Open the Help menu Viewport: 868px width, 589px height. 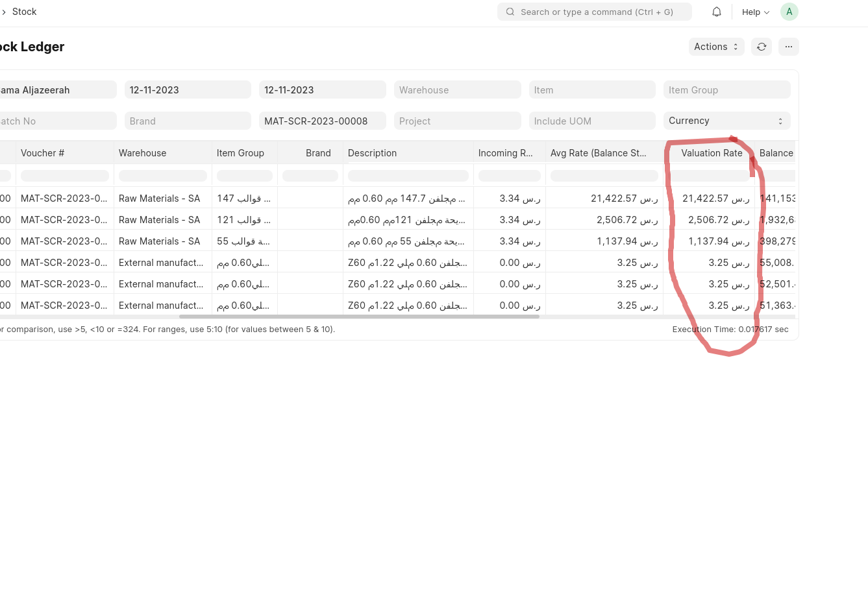(x=751, y=12)
